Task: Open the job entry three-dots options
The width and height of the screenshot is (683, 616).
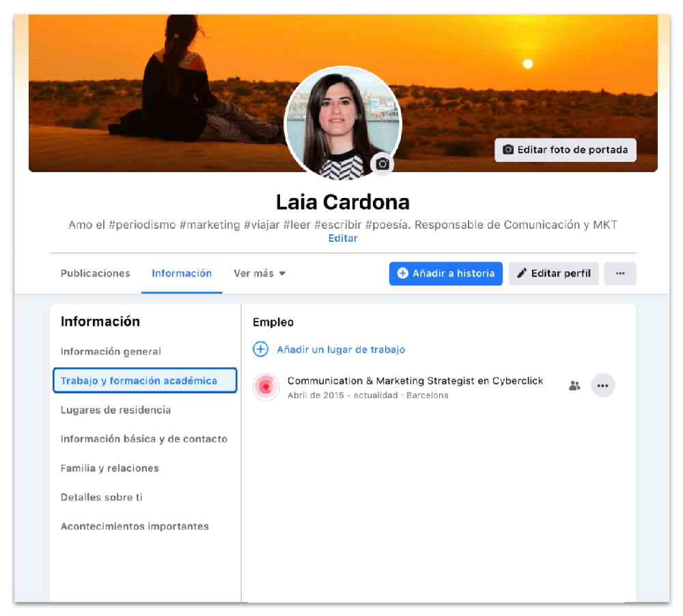Action: [602, 385]
